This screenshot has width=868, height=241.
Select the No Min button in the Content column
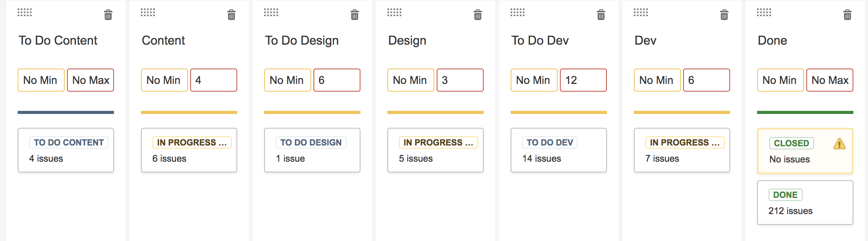tap(164, 80)
